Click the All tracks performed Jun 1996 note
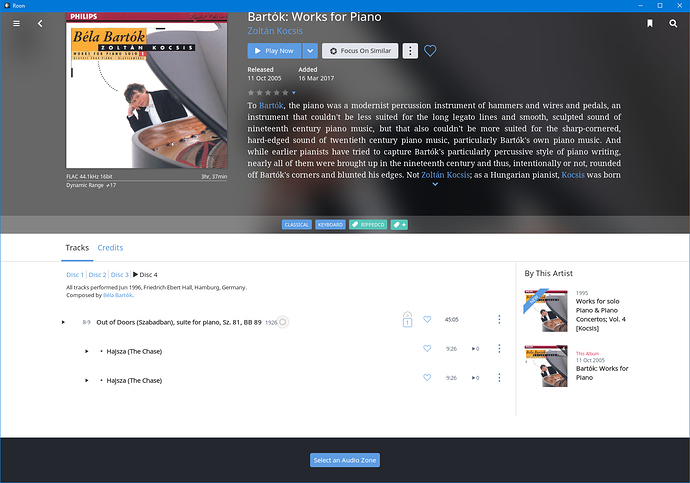The image size is (690, 483). (x=157, y=287)
